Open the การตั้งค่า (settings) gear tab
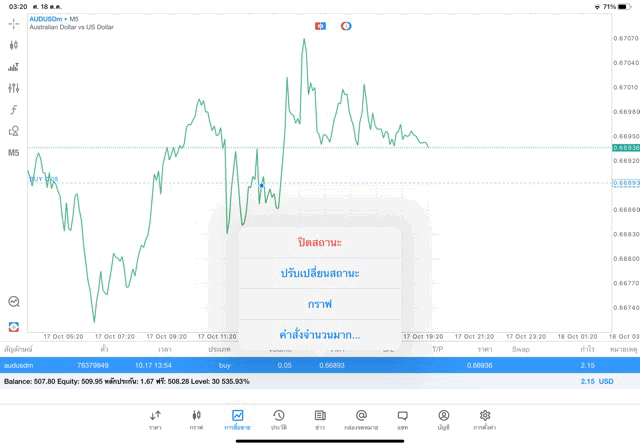 pos(485,419)
